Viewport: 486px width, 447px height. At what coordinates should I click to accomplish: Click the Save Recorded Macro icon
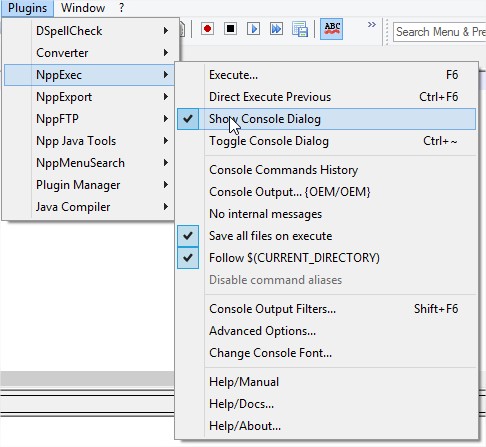(300, 29)
